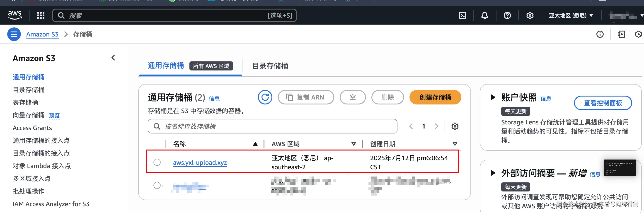Focus the AWS global search box
The height and width of the screenshot is (213, 644).
point(174,15)
